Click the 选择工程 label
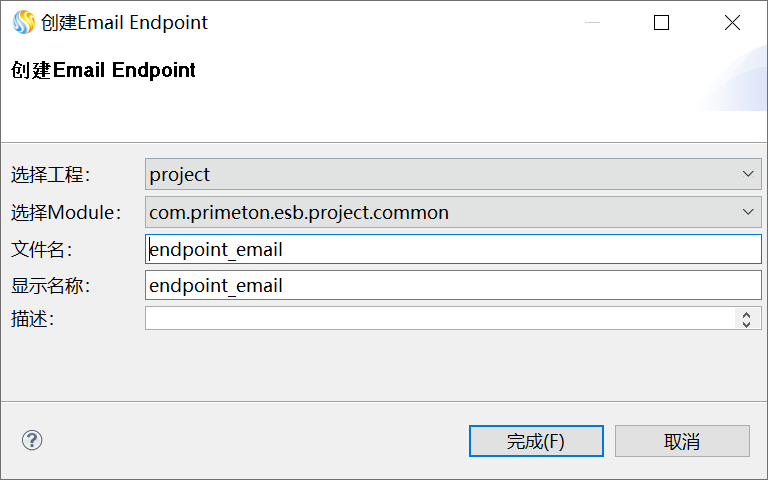The width and height of the screenshot is (768, 480). [x=51, y=175]
